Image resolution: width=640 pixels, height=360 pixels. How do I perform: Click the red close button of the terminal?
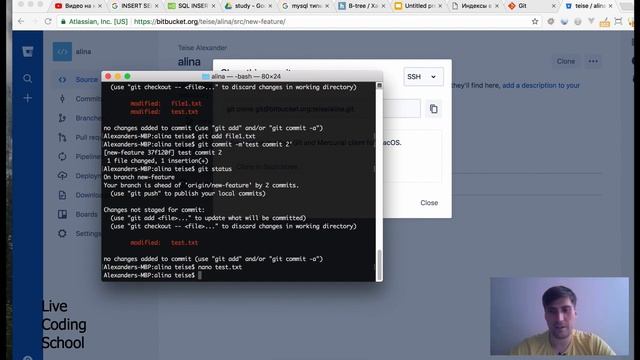coord(108,76)
